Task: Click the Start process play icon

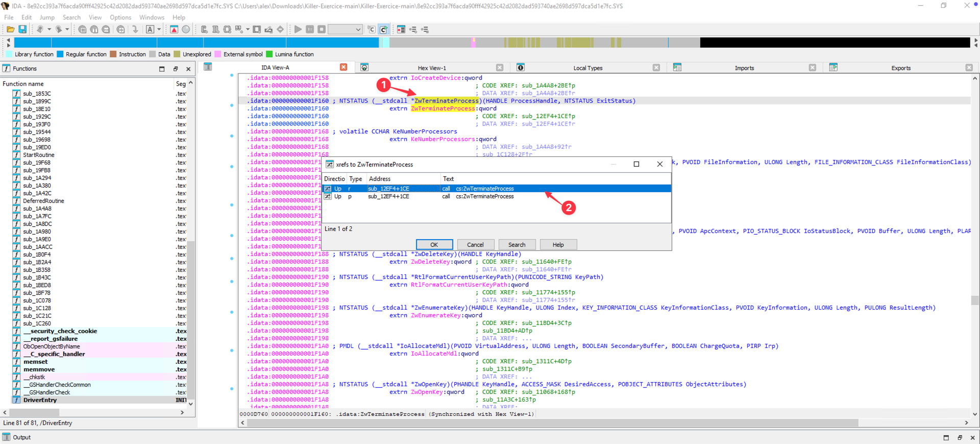Action: pos(298,30)
